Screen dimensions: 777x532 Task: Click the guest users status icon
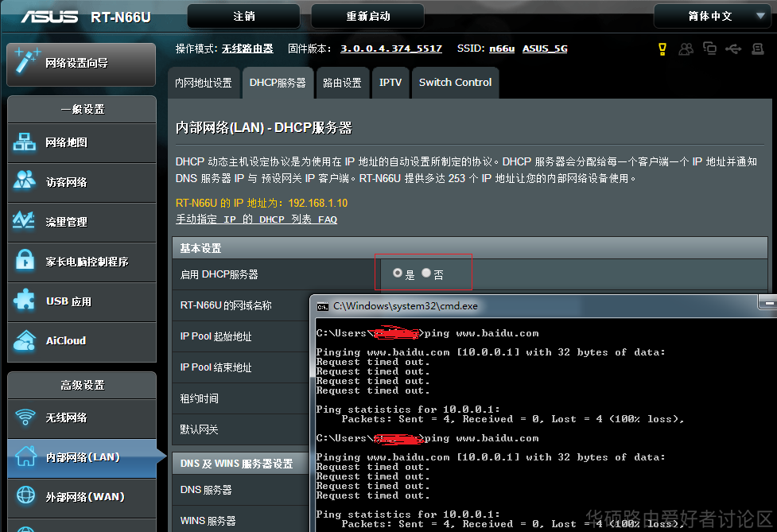click(686, 49)
